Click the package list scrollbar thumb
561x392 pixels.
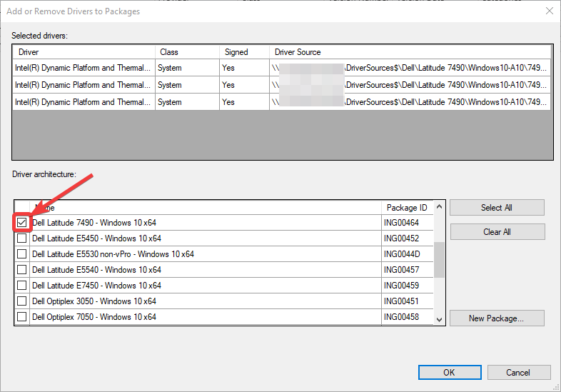pos(440,260)
